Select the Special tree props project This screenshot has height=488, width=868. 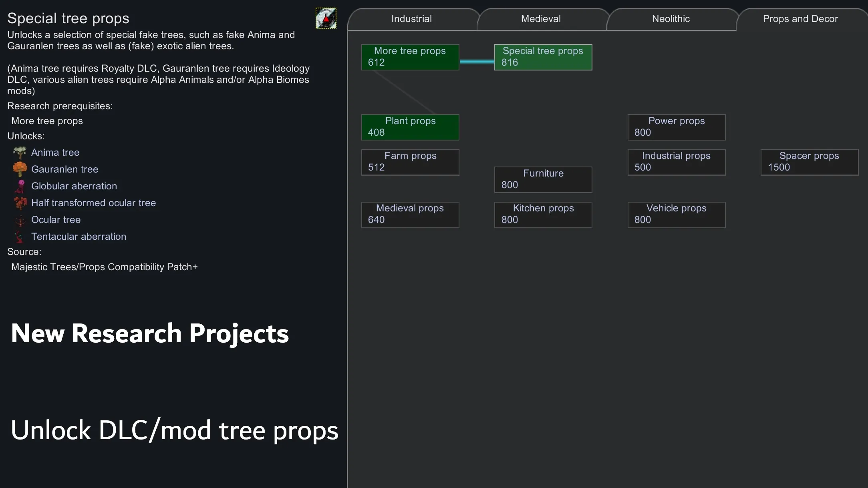543,57
